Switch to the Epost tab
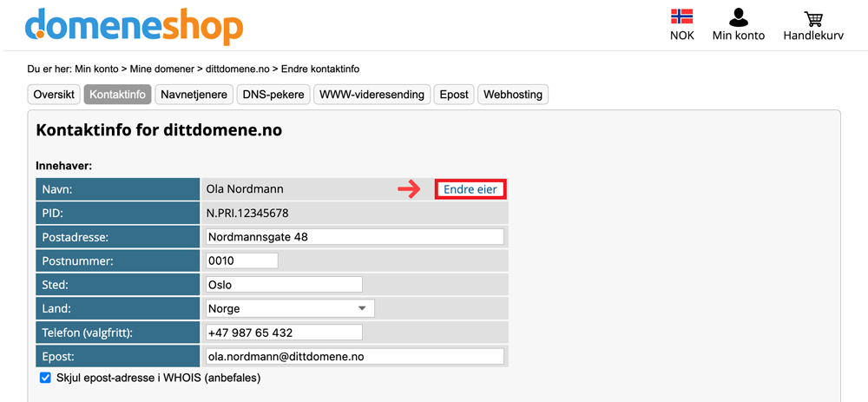Image resolution: width=868 pixels, height=402 pixels. 454,94
